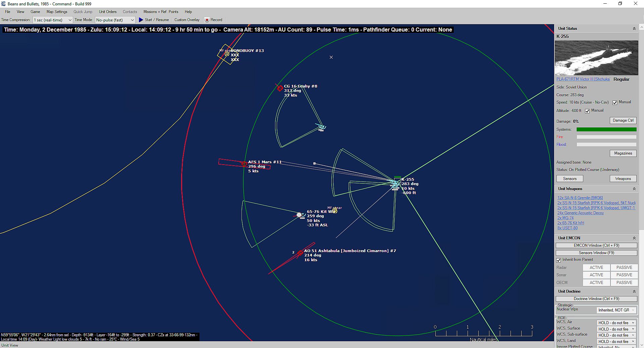Open the Magazines button
The height and width of the screenshot is (348, 644).
click(x=623, y=153)
